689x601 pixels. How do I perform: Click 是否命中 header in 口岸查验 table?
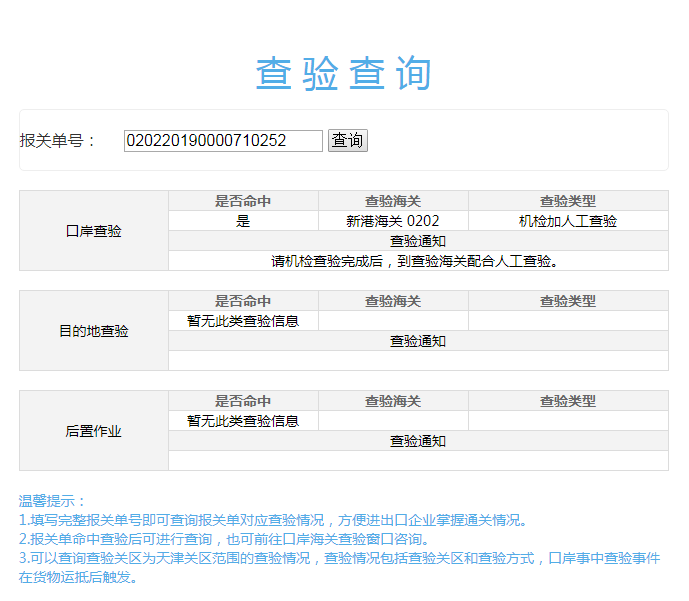pos(243,201)
